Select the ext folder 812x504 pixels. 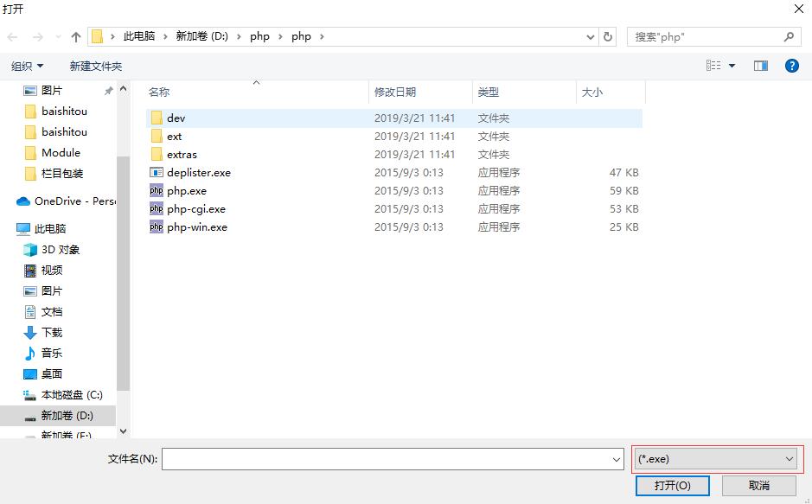[394, 136]
